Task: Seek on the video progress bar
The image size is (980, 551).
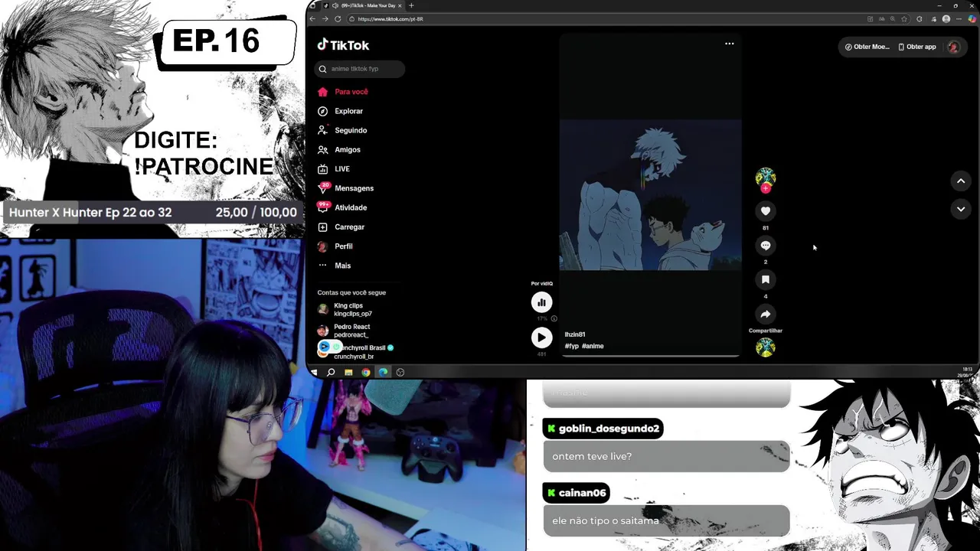Action: pos(651,356)
